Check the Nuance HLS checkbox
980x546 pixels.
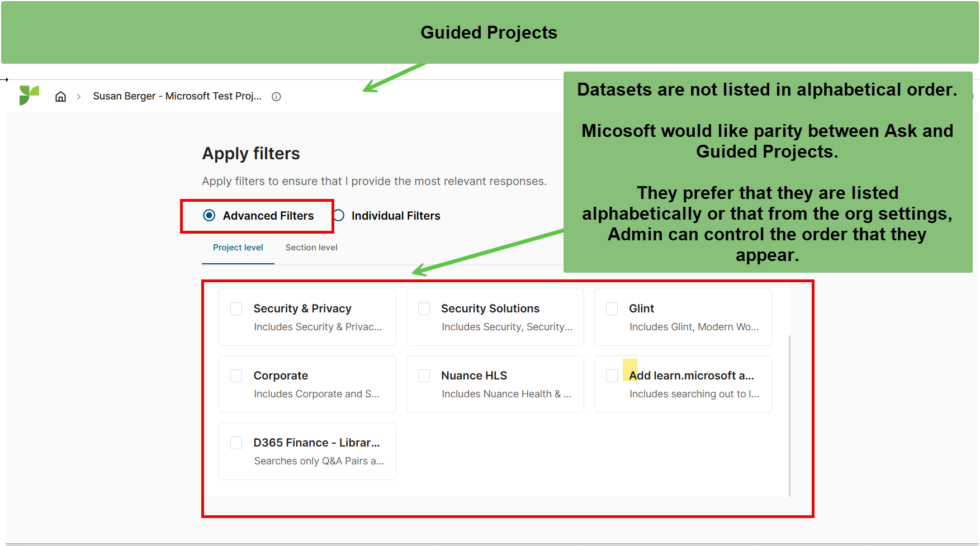(424, 376)
